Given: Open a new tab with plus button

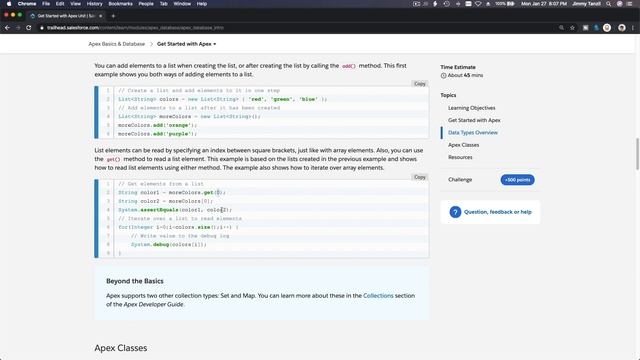Looking at the screenshot, I should (113, 16).
